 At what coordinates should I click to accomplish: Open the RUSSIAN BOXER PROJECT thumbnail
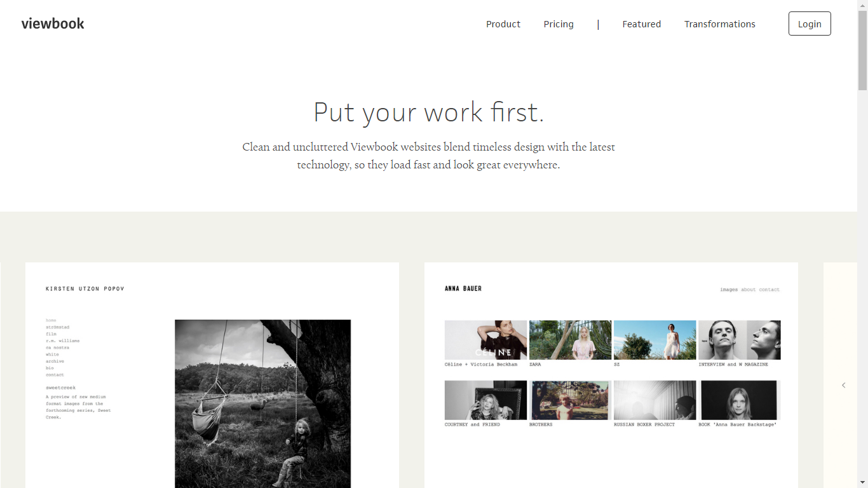(x=654, y=400)
